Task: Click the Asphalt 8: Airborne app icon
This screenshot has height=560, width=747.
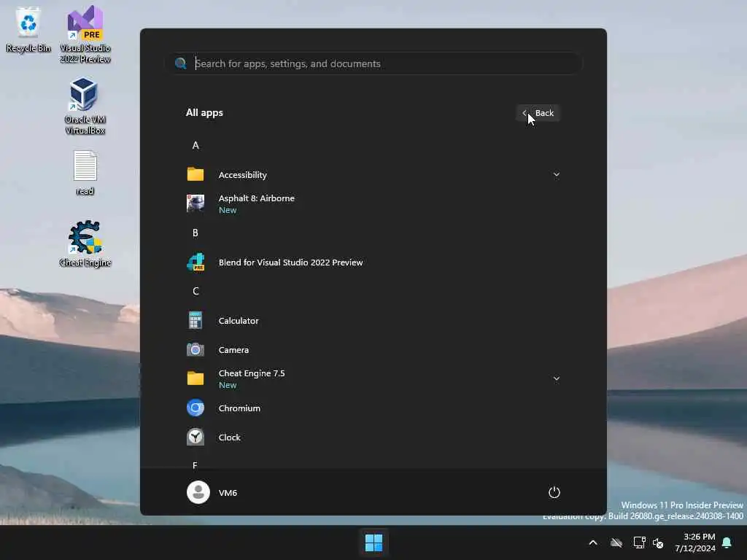Action: click(x=196, y=203)
